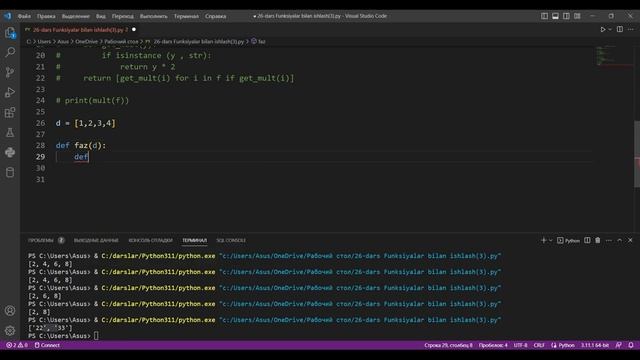Screen dimensions: 640x360
Task: Click the Python terminal label in the panel toolbar
Action: click(569, 240)
